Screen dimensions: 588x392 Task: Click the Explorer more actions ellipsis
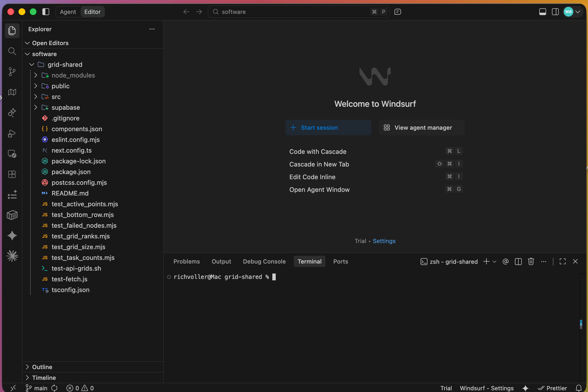tap(152, 29)
